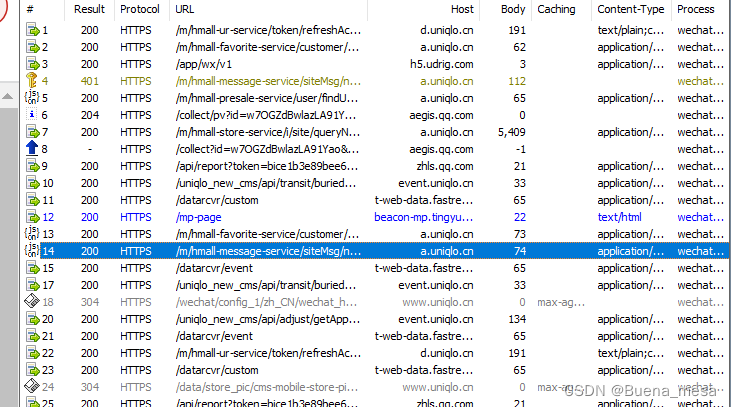Screen dimensions: 731x407
Task: Select host h5.udrig.com
Action: (441, 64)
